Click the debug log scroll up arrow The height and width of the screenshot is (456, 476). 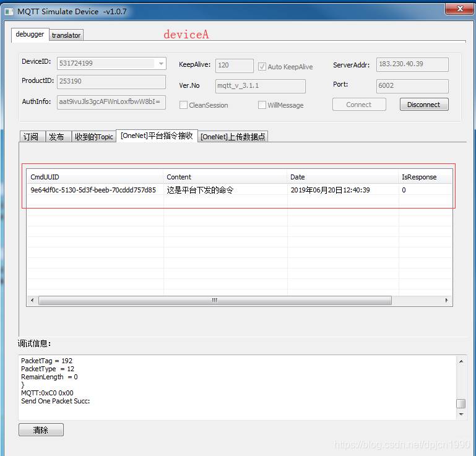[x=461, y=361]
